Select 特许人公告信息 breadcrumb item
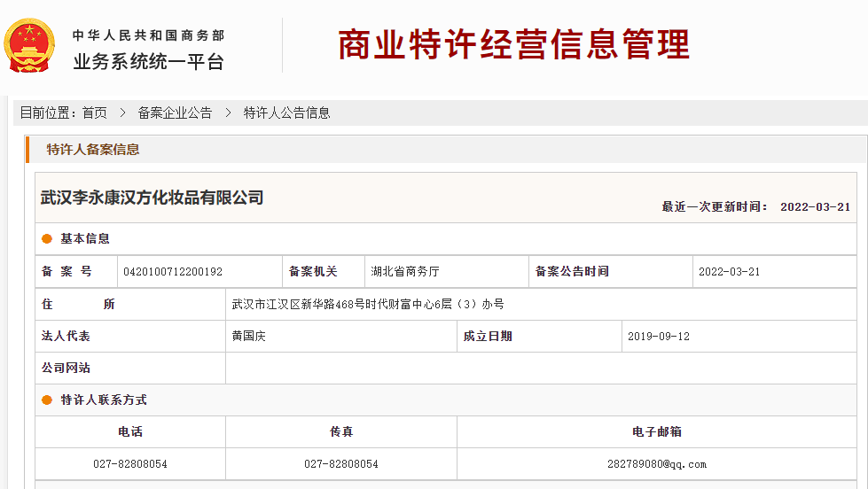This screenshot has height=489, width=868. 286,113
